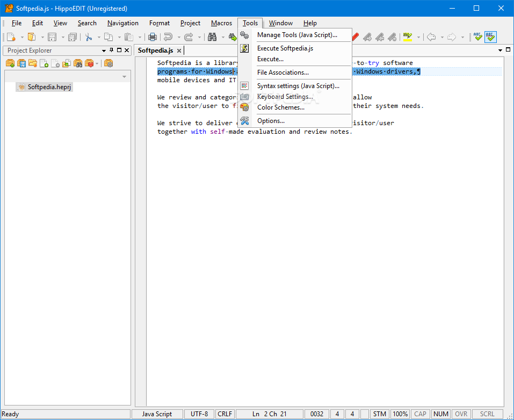Image resolution: width=514 pixels, height=420 pixels.
Task: Click the Paste clipboard icon
Action: point(129,37)
